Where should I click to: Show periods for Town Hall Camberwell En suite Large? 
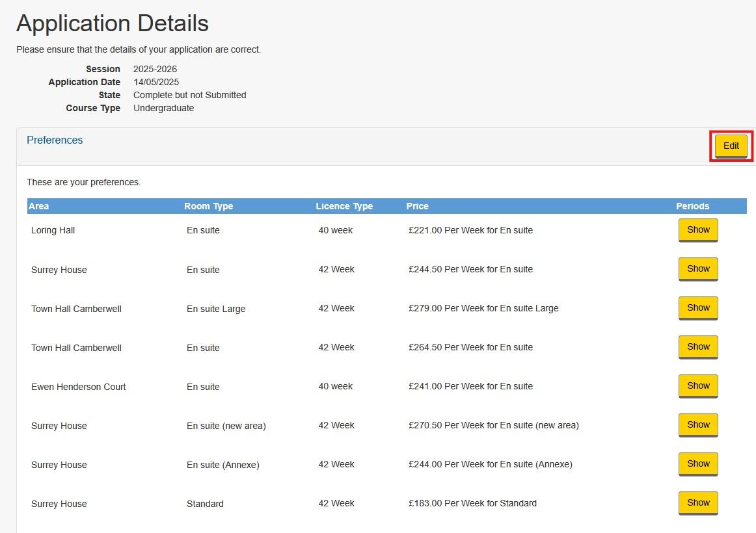pyautogui.click(x=697, y=307)
